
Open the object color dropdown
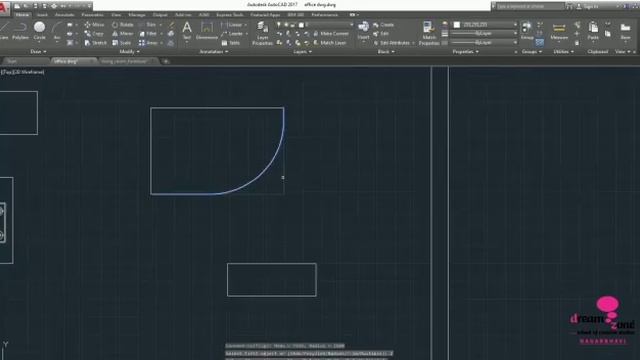(485, 25)
